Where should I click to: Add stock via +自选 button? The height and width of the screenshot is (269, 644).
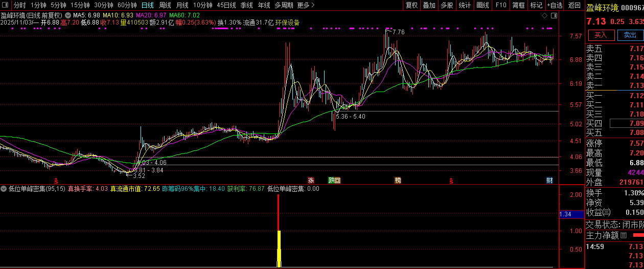tap(555, 5)
